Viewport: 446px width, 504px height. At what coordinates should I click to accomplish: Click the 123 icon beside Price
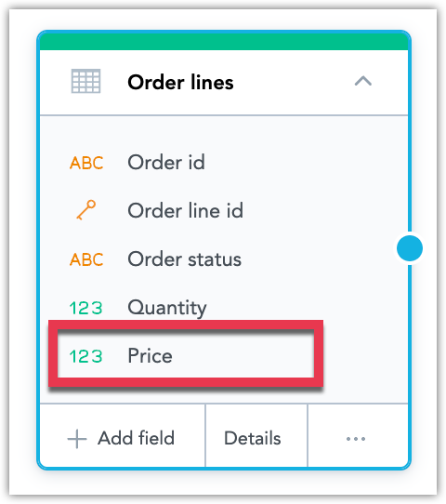tap(85, 356)
